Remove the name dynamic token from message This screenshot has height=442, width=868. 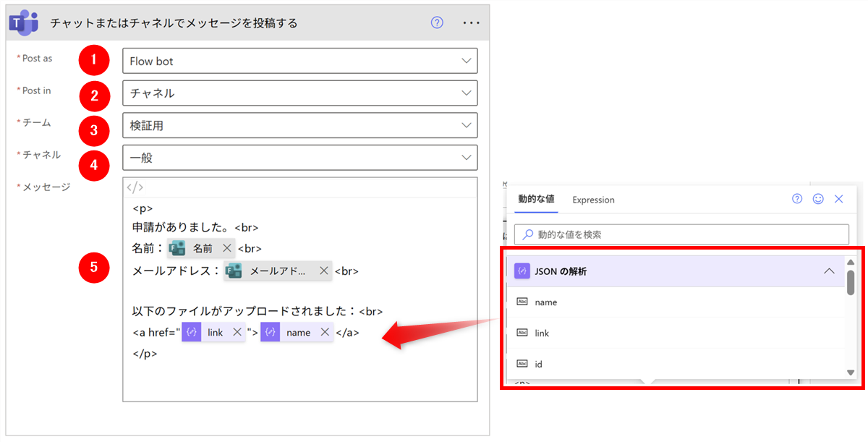325,332
